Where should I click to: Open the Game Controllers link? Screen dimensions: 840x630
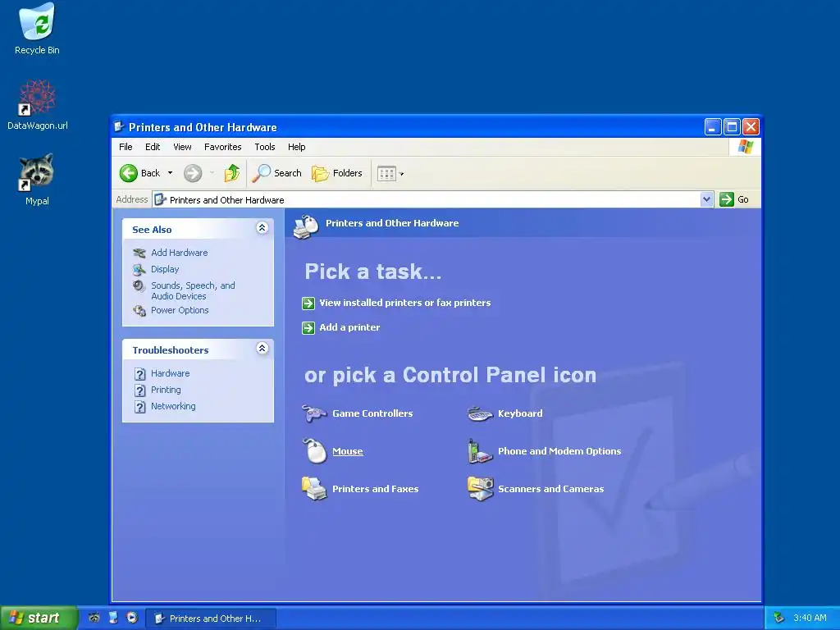tap(372, 413)
